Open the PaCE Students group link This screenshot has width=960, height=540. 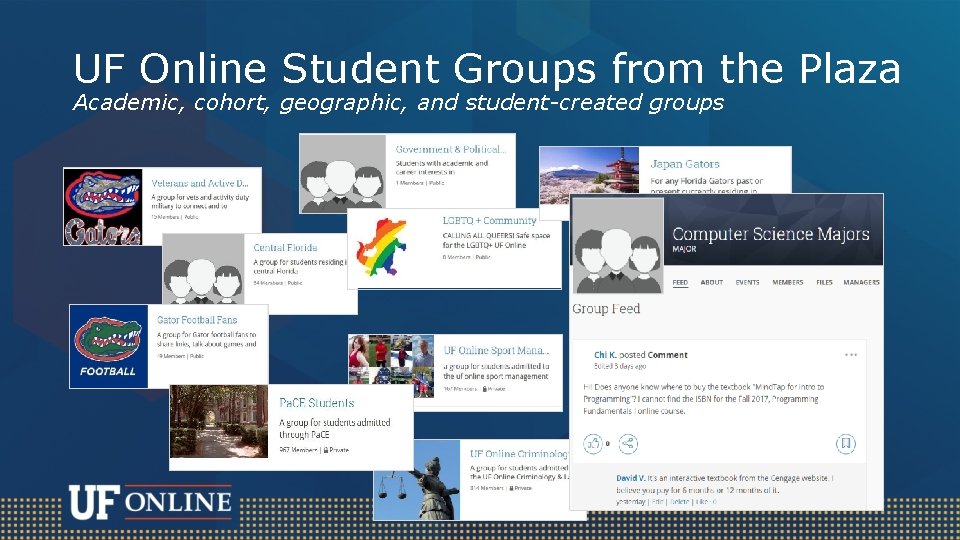coord(317,403)
